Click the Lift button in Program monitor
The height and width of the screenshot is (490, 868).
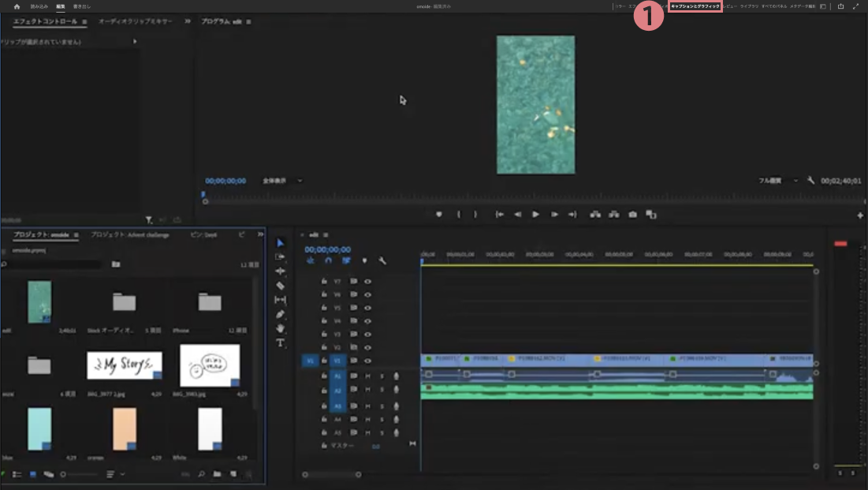[x=595, y=215]
